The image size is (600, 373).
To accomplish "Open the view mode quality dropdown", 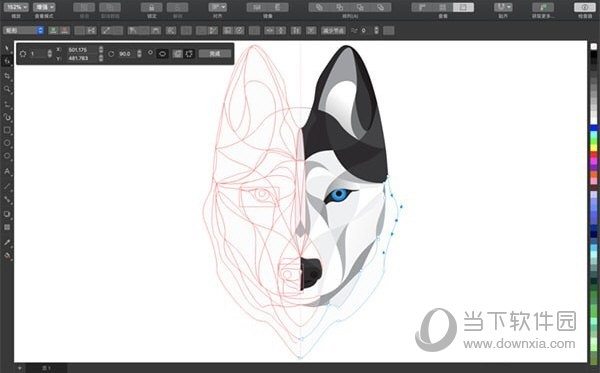I will pos(44,7).
